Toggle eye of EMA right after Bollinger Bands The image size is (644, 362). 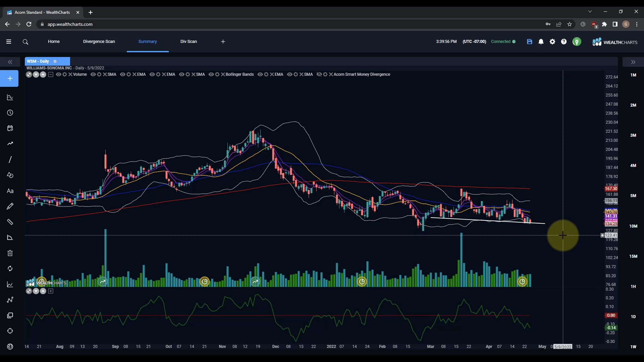[x=260, y=74]
